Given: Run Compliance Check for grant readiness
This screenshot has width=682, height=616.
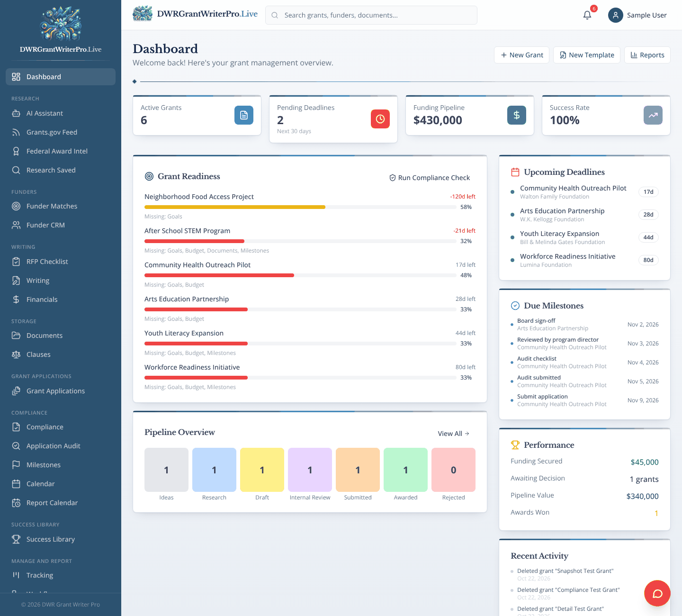Looking at the screenshot, I should point(430,178).
